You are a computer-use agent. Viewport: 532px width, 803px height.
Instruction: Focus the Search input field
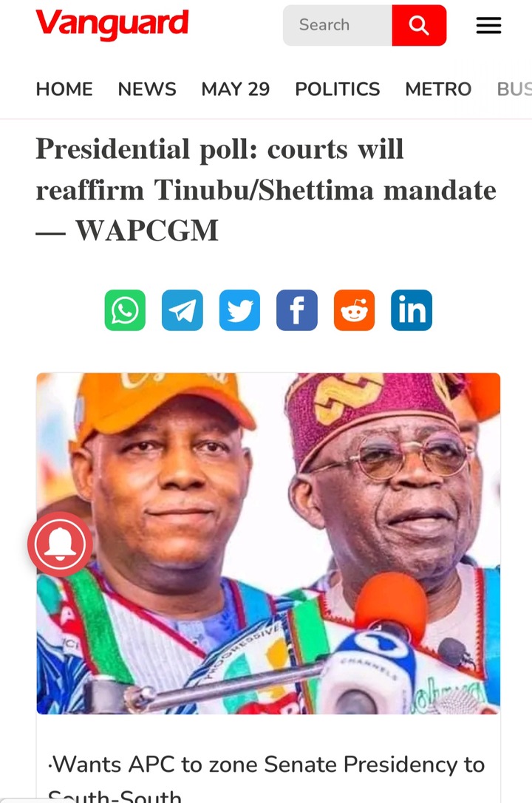tap(338, 25)
